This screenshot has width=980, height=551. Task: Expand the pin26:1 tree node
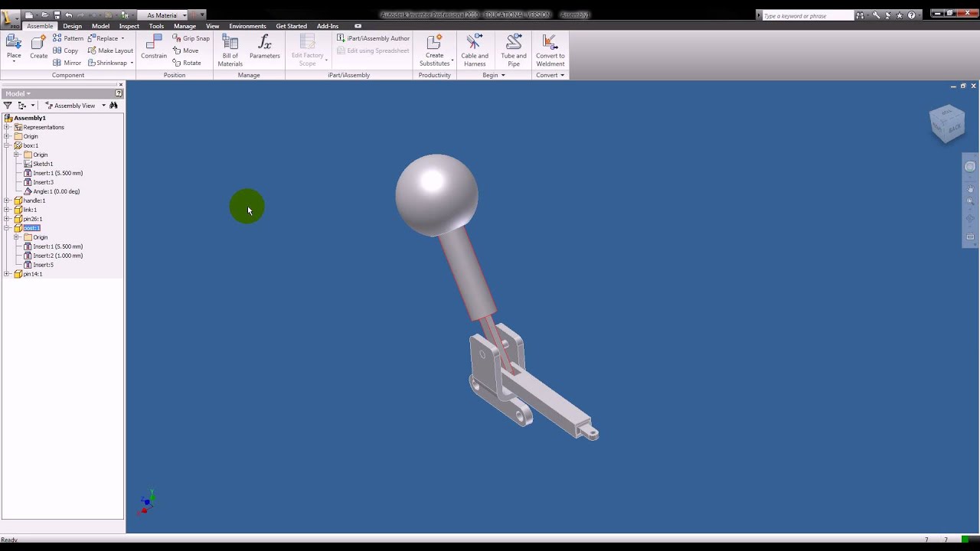pos(7,219)
